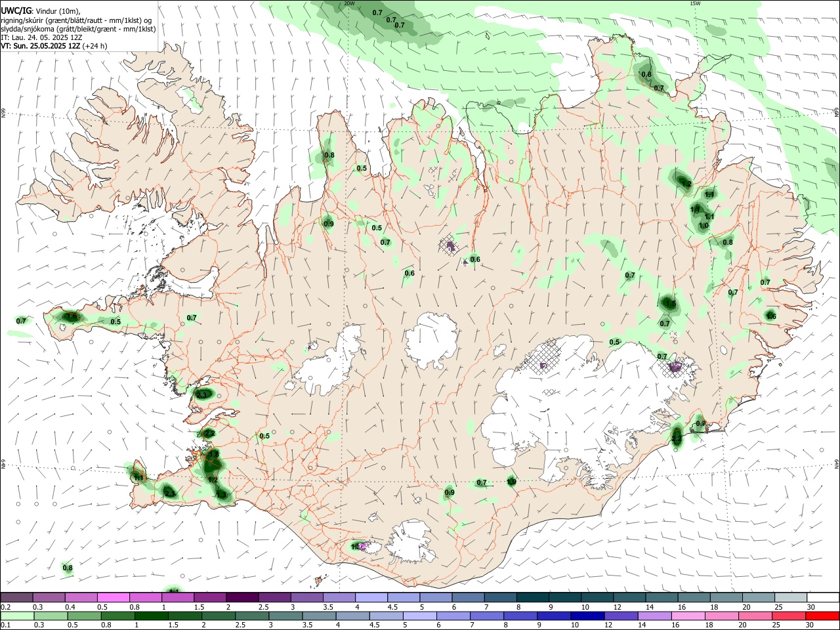Click the '1.6' precipitation value on map
This screenshot has height=630, width=840.
771,316
